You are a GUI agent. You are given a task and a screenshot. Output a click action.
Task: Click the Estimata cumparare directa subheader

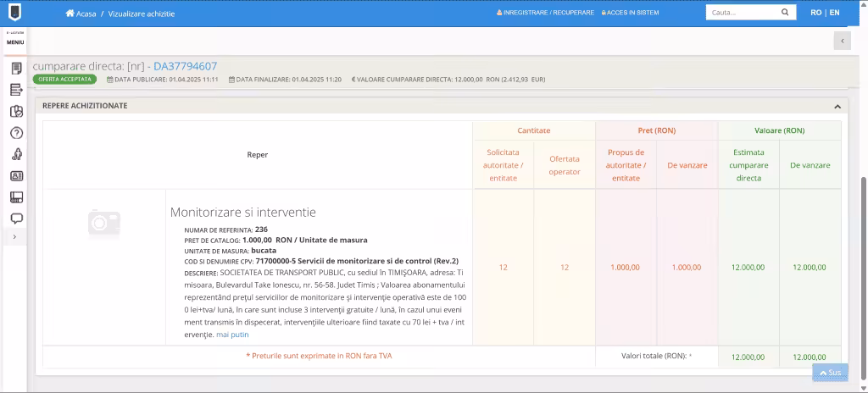[x=748, y=165]
